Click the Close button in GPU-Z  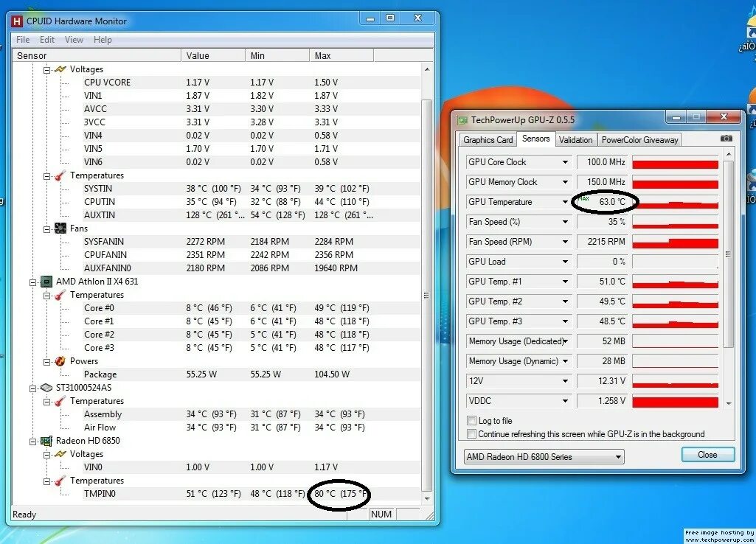[x=708, y=455]
